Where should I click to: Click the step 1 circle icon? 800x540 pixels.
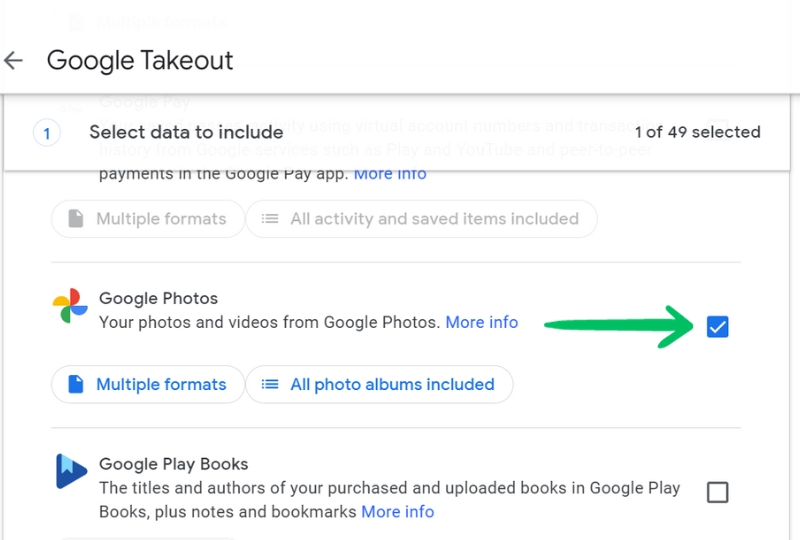(47, 132)
